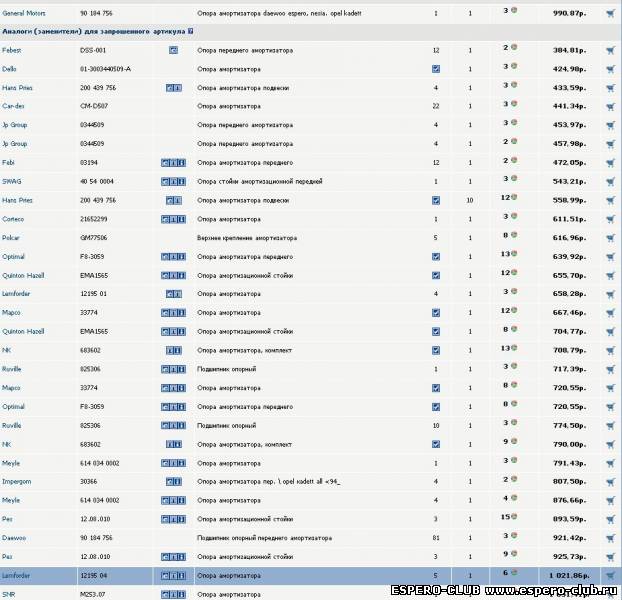Select article number GM77506
Screen dimensions: 622x600
[x=93, y=238]
